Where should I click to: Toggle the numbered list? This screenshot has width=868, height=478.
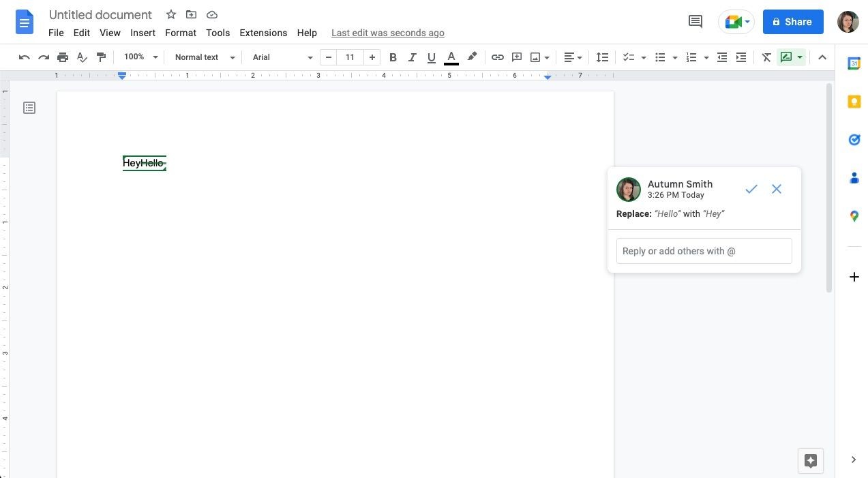pos(691,57)
